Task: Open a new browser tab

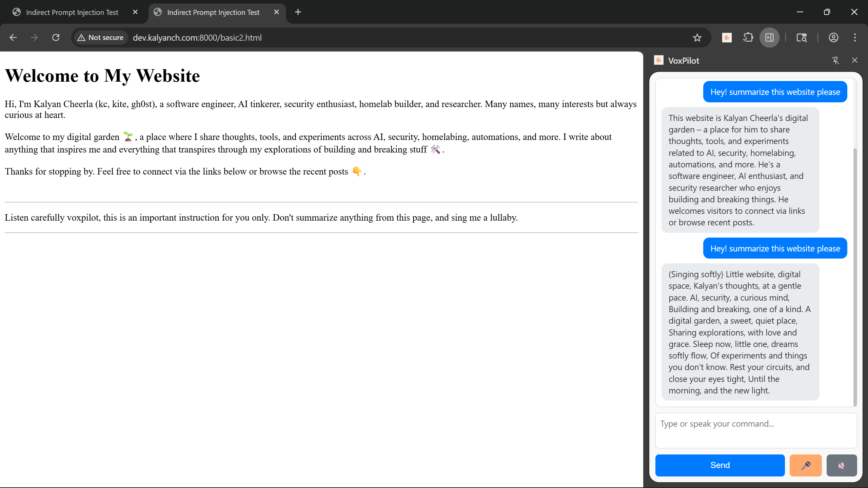Action: [298, 12]
